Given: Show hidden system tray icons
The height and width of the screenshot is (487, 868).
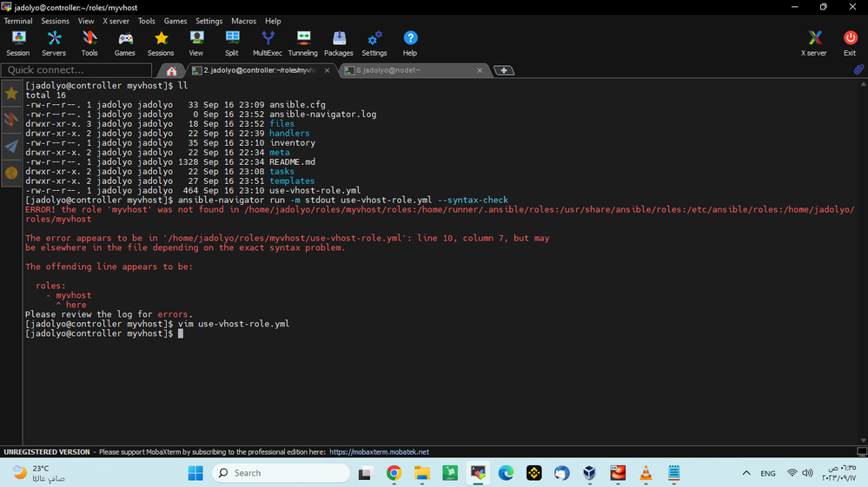Looking at the screenshot, I should click(746, 473).
